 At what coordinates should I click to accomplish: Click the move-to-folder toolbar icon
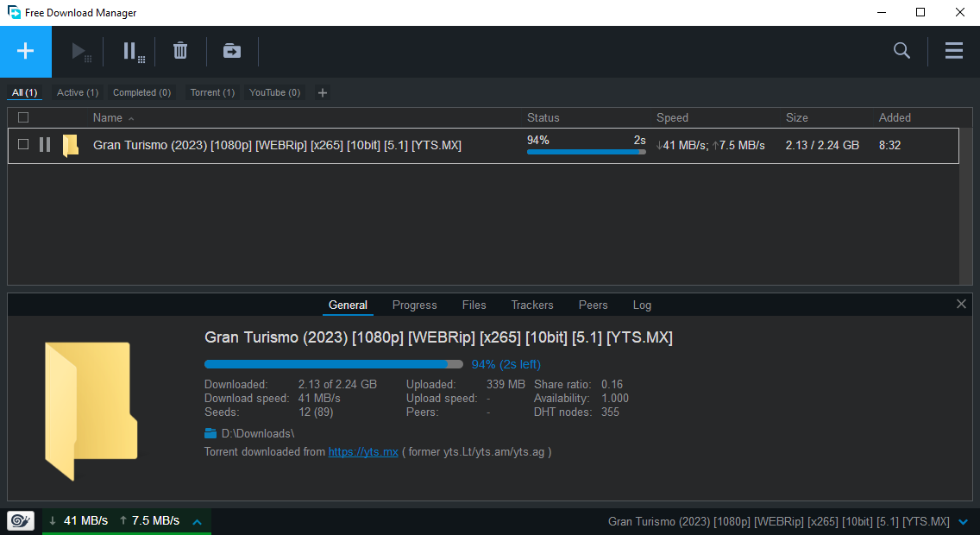pyautogui.click(x=232, y=52)
